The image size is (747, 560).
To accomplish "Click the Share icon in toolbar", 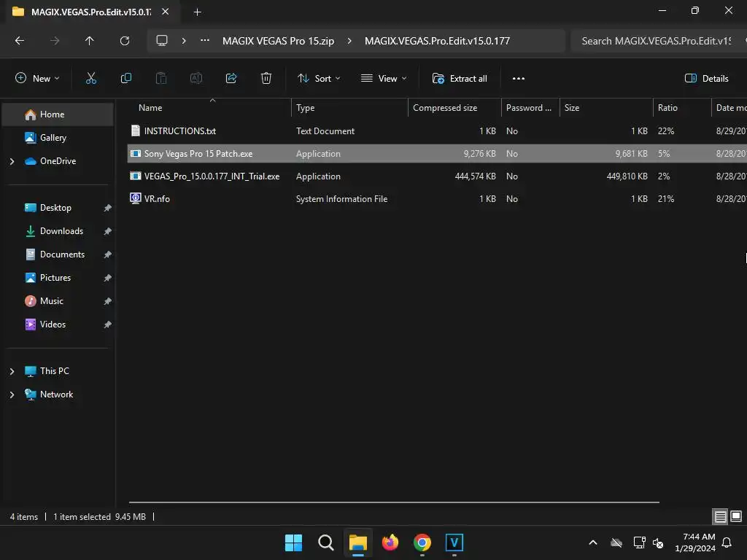I will [x=231, y=79].
